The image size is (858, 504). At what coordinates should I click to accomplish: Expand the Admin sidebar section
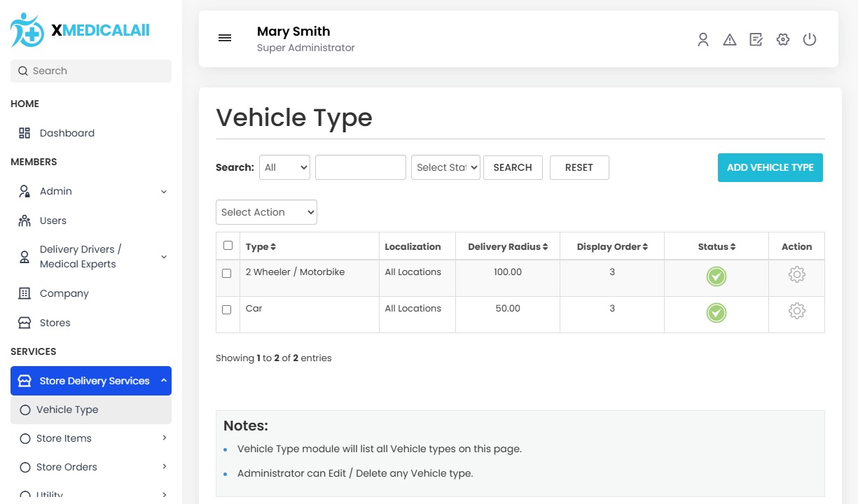[55, 190]
